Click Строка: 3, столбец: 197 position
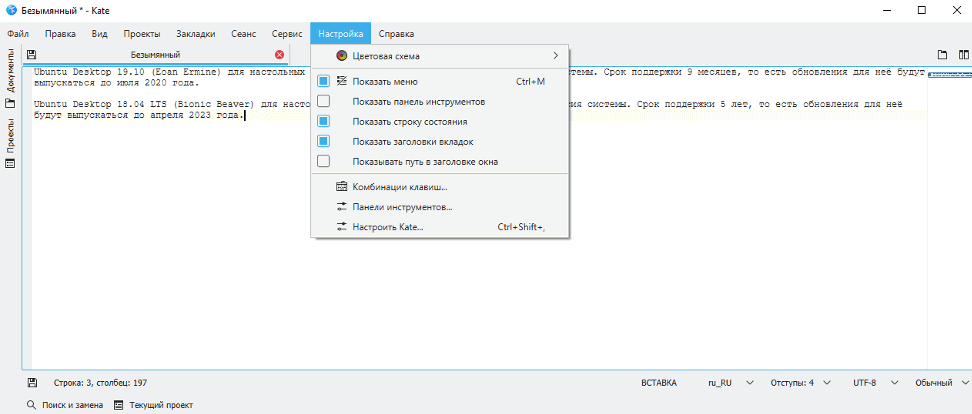 (100, 383)
